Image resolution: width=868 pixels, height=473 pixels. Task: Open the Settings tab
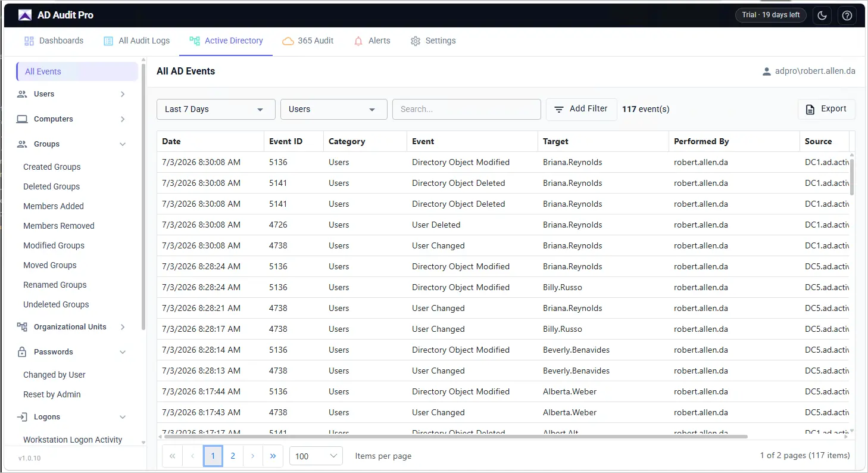pyautogui.click(x=433, y=41)
